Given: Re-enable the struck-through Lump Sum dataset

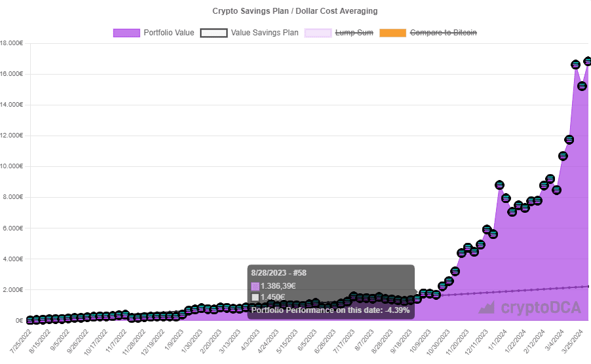Looking at the screenshot, I should 339,33.
